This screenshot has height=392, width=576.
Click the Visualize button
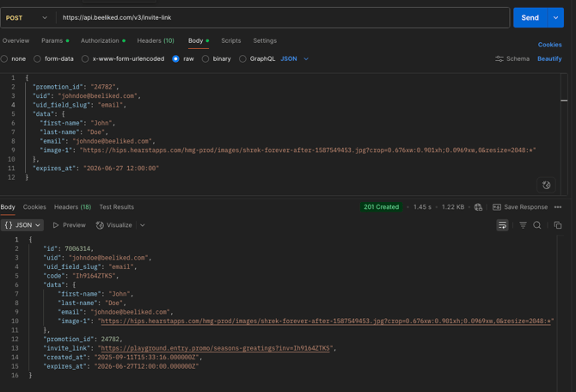click(113, 225)
